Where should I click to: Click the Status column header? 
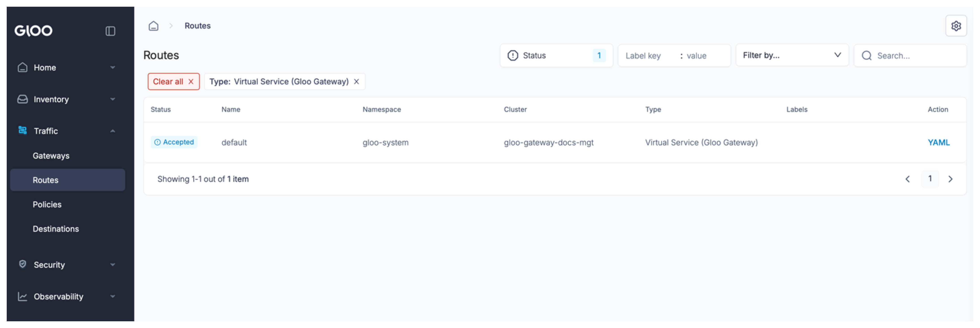[161, 110]
